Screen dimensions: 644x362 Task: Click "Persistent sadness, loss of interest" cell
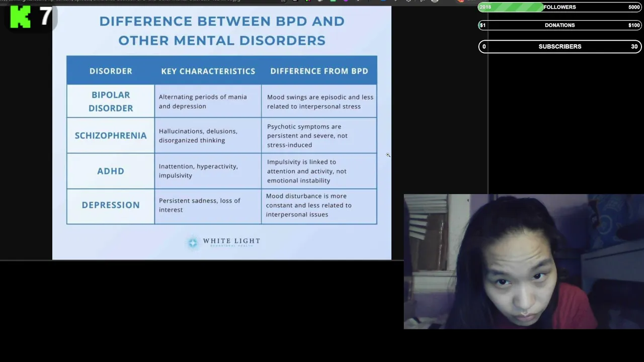(208, 205)
